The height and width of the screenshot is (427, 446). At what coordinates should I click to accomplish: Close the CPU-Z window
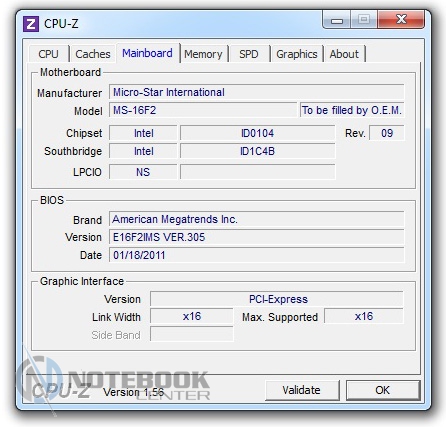click(401, 19)
